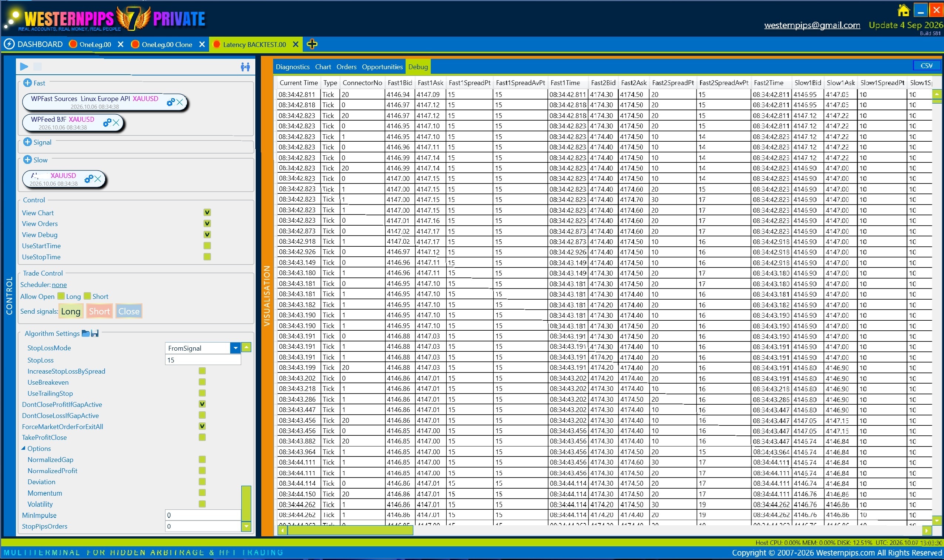The height and width of the screenshot is (560, 944).
Task: Open the DASHBOARD view
Action: coord(33,44)
